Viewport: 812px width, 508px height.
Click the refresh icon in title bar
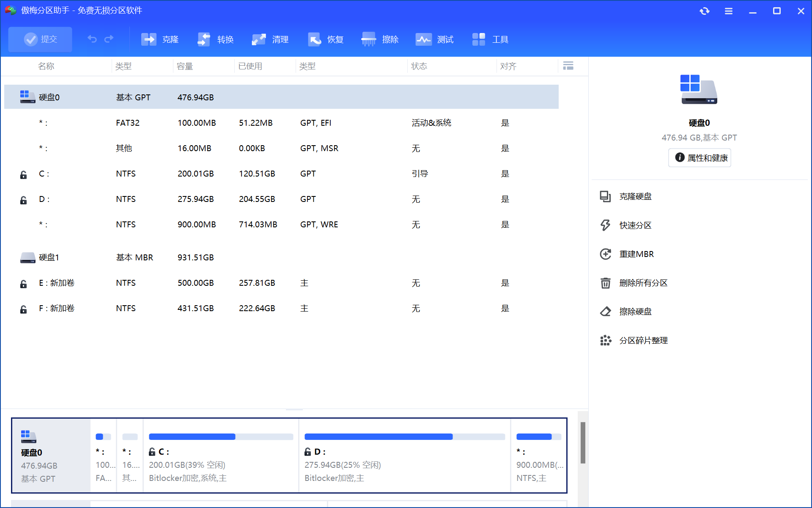[704, 11]
